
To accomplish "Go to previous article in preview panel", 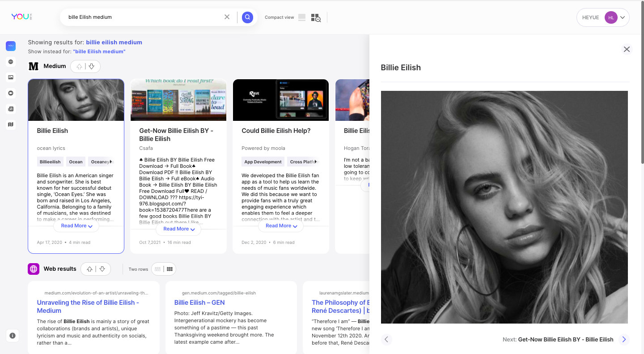I will (x=386, y=339).
